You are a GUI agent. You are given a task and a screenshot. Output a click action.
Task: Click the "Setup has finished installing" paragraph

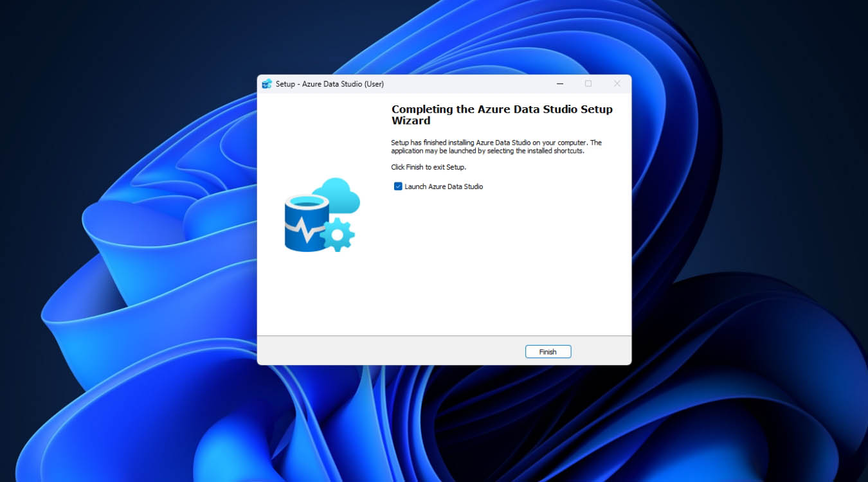pos(496,147)
